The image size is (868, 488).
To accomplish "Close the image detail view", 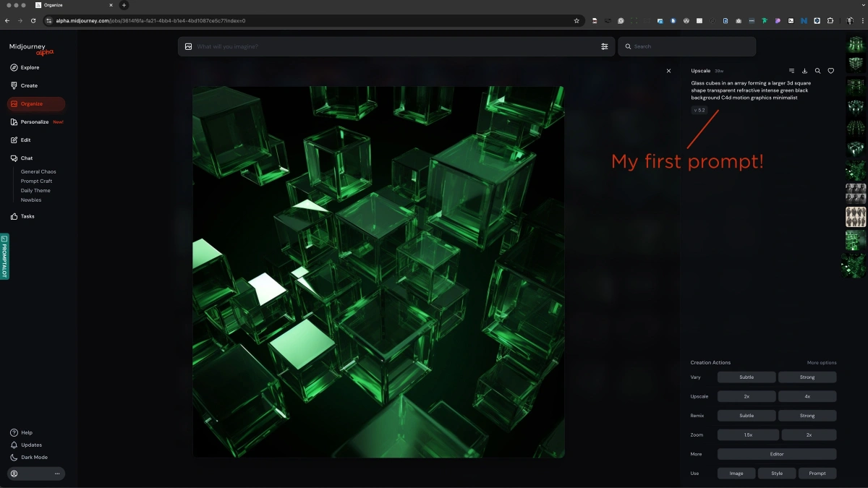I will (x=668, y=71).
